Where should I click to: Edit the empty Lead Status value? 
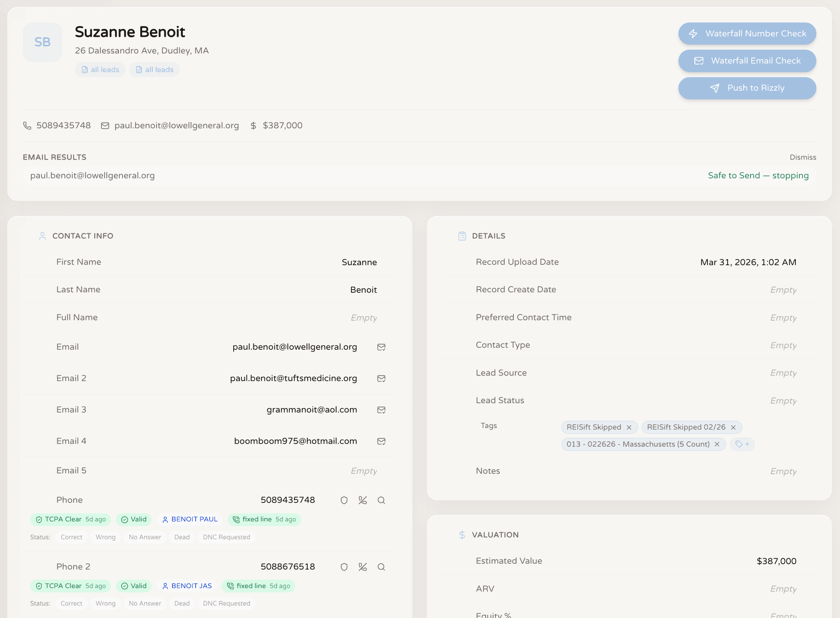point(783,401)
